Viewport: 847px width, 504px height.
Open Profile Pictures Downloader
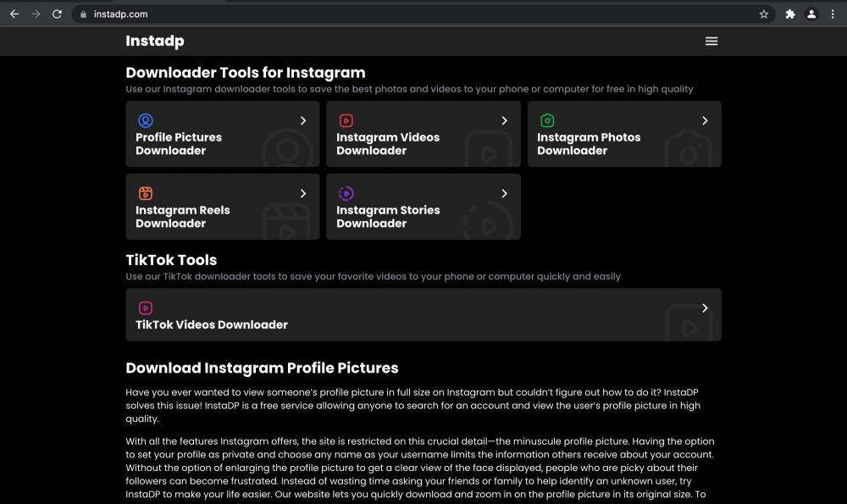click(223, 134)
